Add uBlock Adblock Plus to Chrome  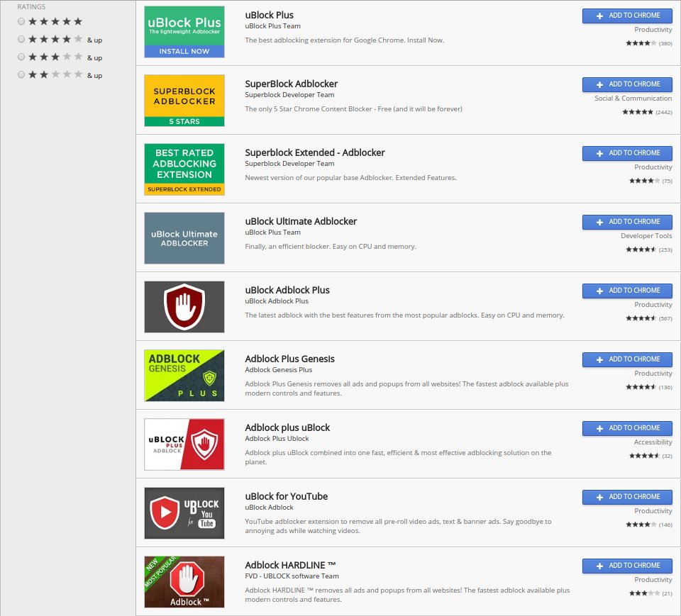(627, 291)
